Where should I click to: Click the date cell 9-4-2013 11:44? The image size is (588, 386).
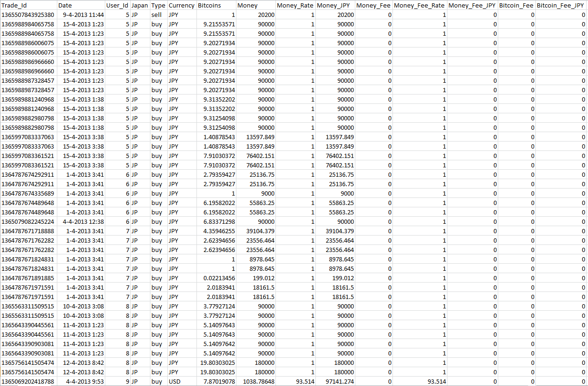(x=81, y=15)
